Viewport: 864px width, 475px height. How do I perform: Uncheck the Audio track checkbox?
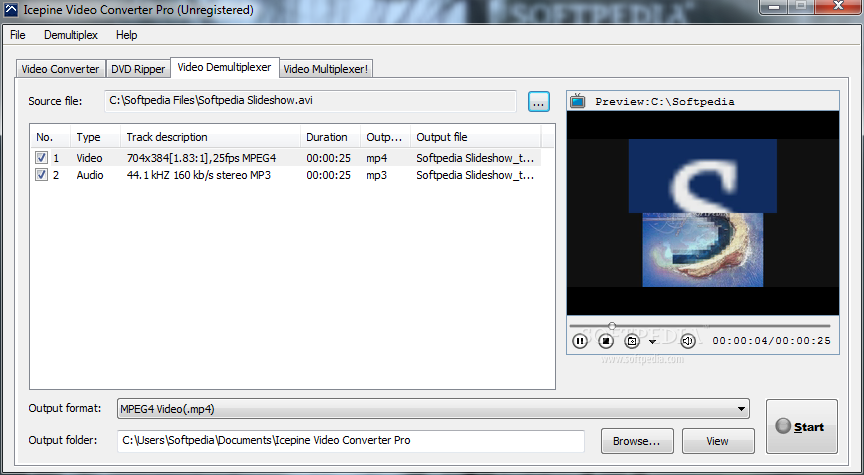pyautogui.click(x=41, y=175)
